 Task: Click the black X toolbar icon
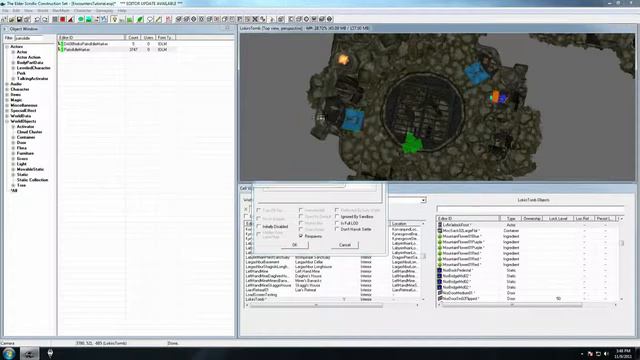[x=255, y=19]
